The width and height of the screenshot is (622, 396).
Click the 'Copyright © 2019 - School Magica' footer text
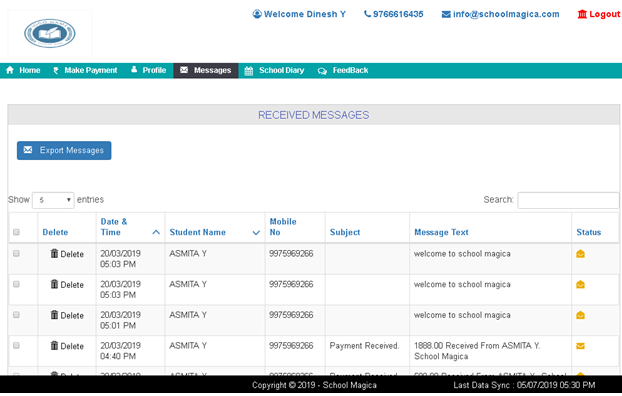click(314, 385)
